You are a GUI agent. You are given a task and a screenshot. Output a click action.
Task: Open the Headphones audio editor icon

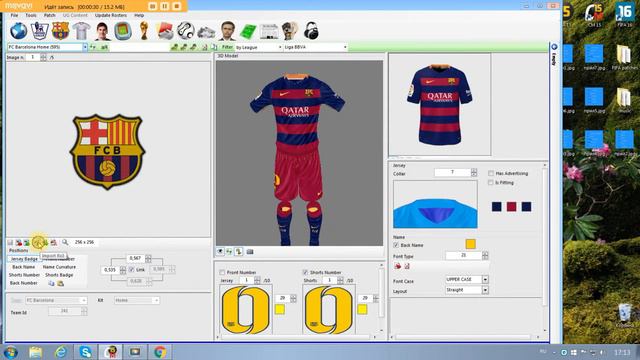click(311, 31)
